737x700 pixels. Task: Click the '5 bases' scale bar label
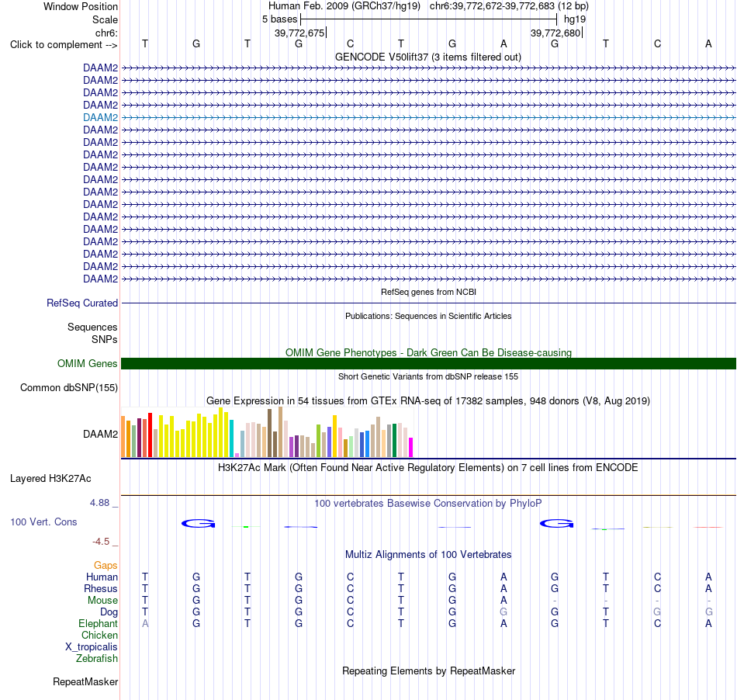[279, 19]
